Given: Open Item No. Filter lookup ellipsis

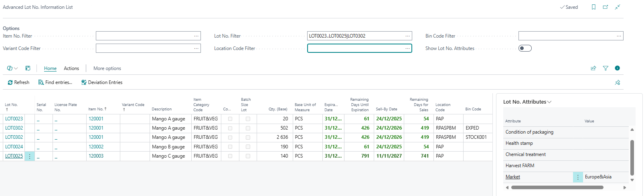Looking at the screenshot, I should click(x=196, y=36).
